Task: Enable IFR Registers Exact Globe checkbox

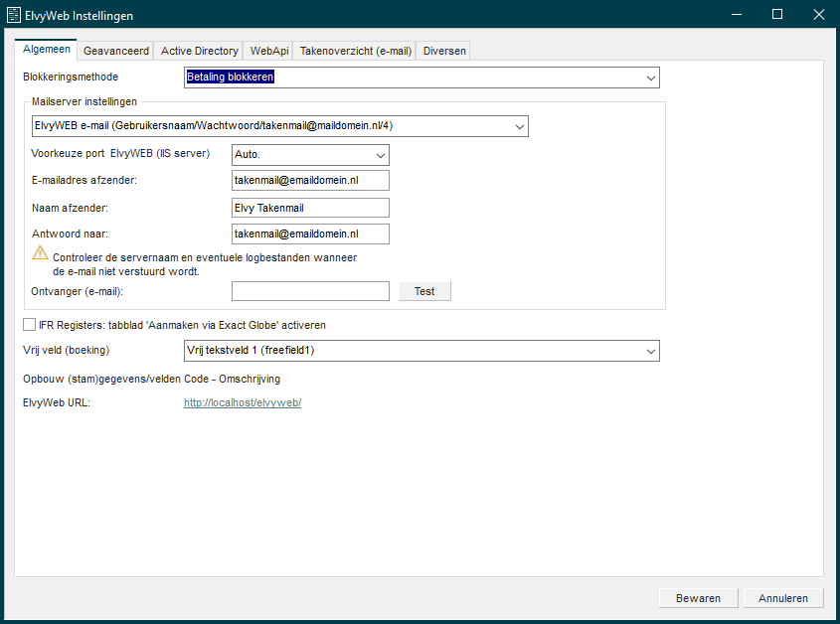Action: [30, 325]
